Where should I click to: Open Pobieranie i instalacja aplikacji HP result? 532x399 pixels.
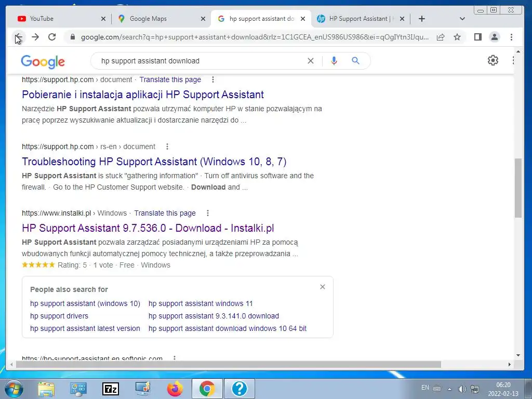[x=142, y=95]
